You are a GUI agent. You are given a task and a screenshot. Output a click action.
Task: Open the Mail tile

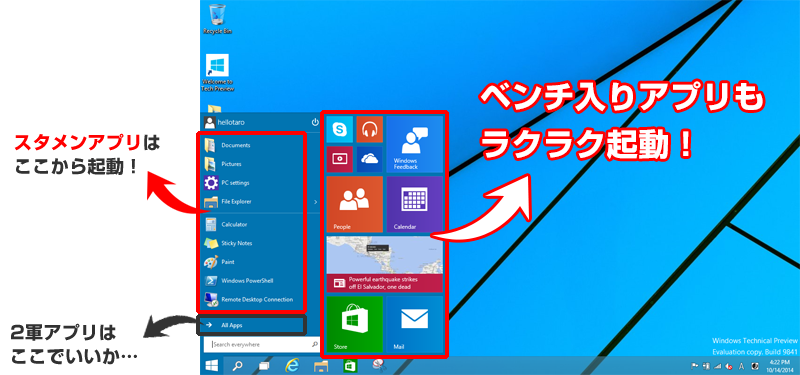point(414,324)
